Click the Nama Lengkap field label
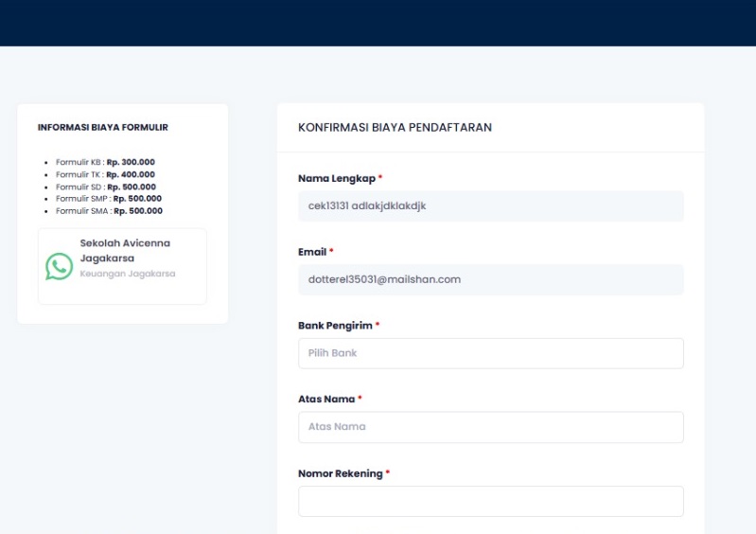 pyautogui.click(x=337, y=178)
